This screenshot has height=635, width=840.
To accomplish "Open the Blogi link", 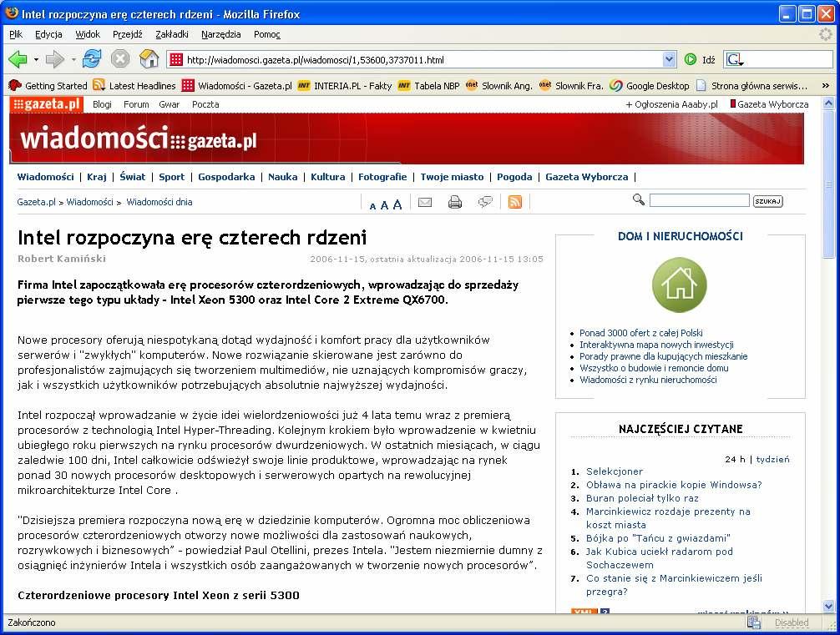I will click(102, 104).
